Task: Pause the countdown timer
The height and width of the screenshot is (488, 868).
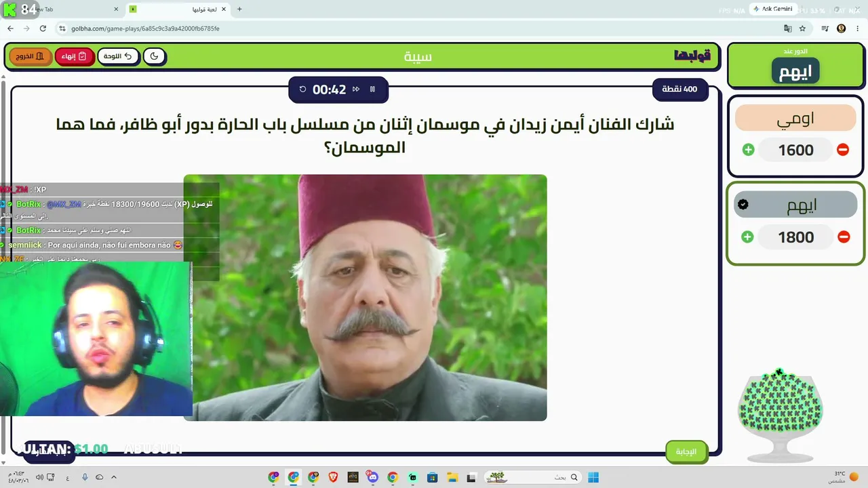Action: (x=372, y=89)
